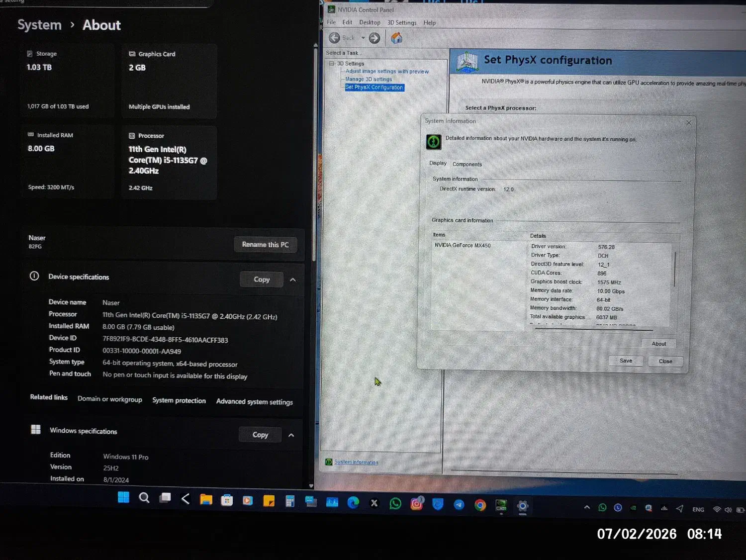This screenshot has width=746, height=560.
Task: Show hidden system tray icons
Action: (x=587, y=507)
